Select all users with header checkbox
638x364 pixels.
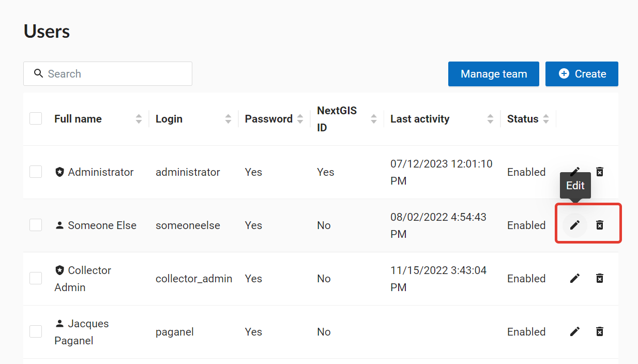36,118
